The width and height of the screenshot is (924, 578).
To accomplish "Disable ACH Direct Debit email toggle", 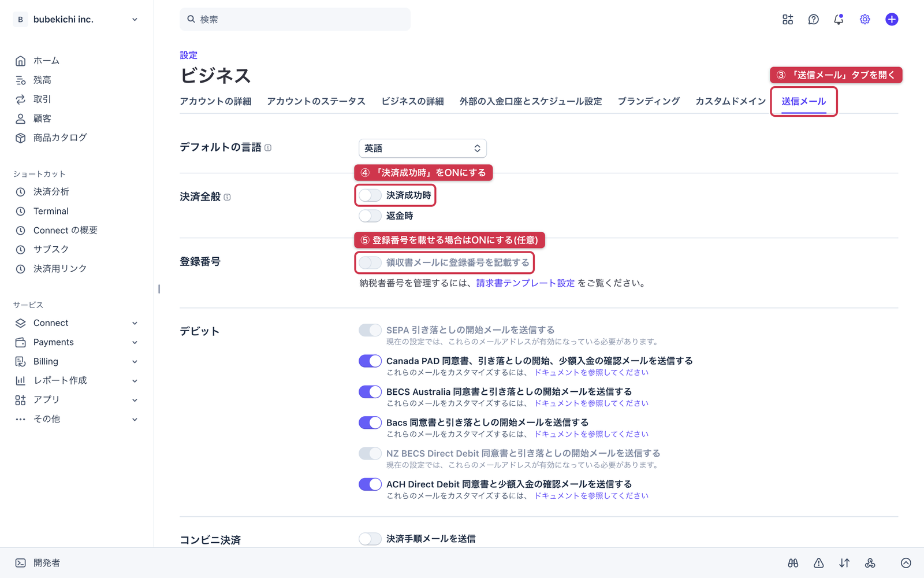I will 370,484.
